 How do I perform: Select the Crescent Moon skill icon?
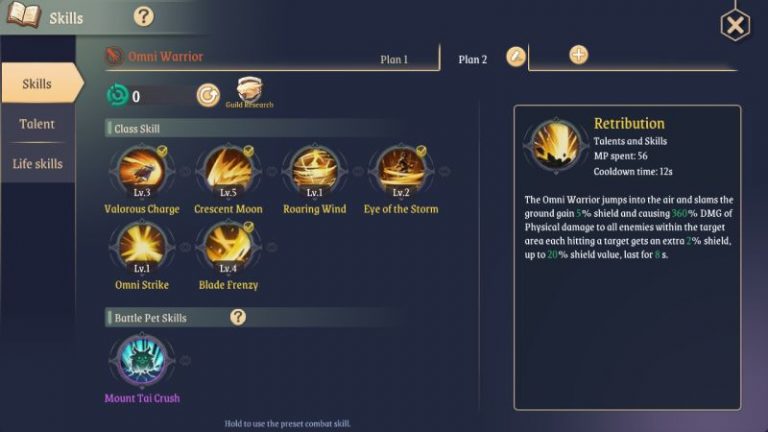tap(228, 171)
